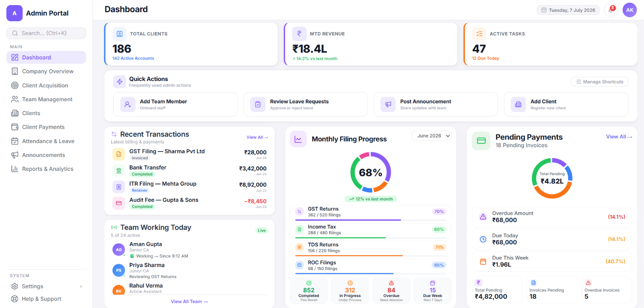Click the Add Client building icon

tap(519, 104)
